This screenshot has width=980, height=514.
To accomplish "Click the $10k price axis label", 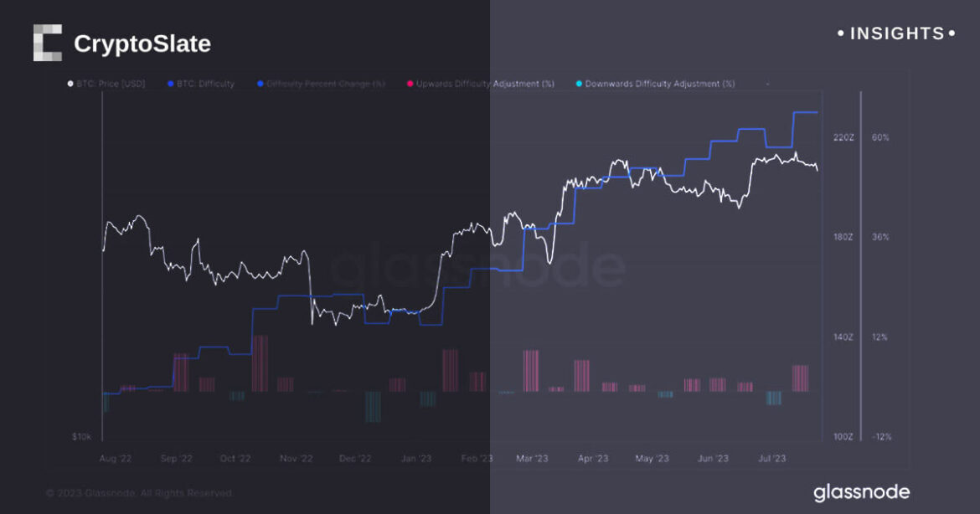I will (81, 437).
